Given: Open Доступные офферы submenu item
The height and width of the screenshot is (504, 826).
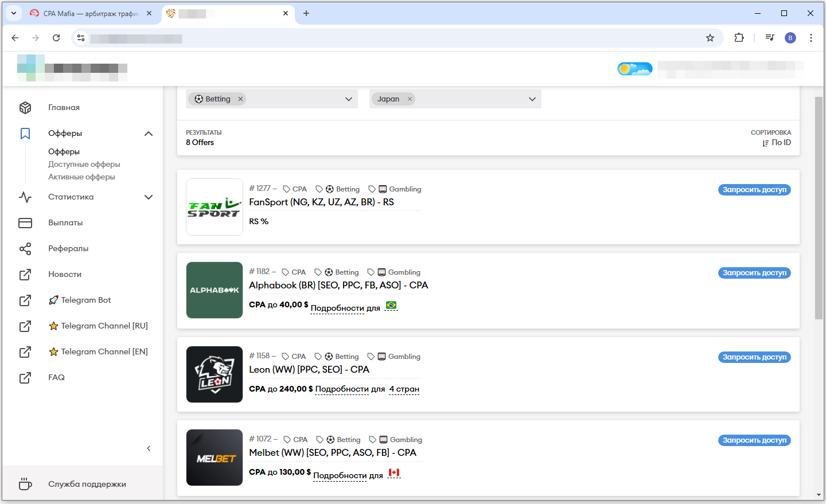Looking at the screenshot, I should click(84, 164).
